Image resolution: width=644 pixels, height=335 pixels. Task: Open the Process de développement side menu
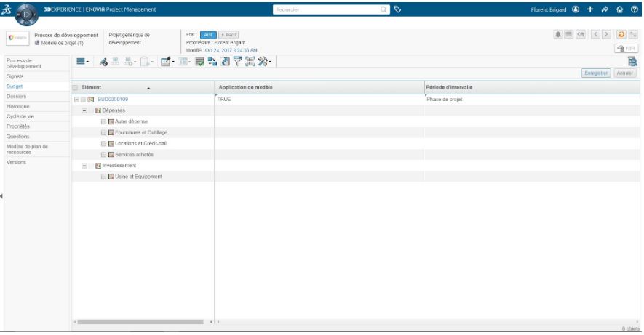coord(24,63)
